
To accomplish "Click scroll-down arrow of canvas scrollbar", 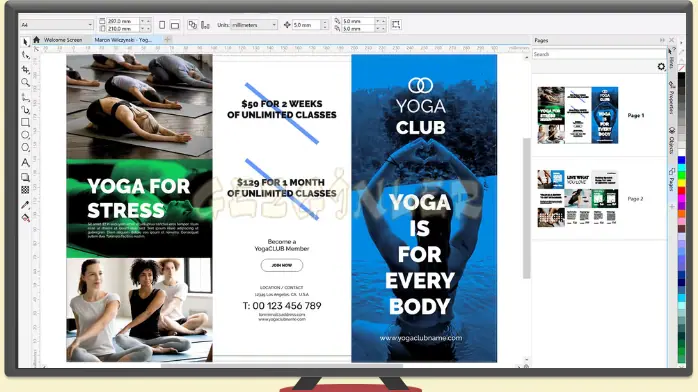I will (527, 359).
